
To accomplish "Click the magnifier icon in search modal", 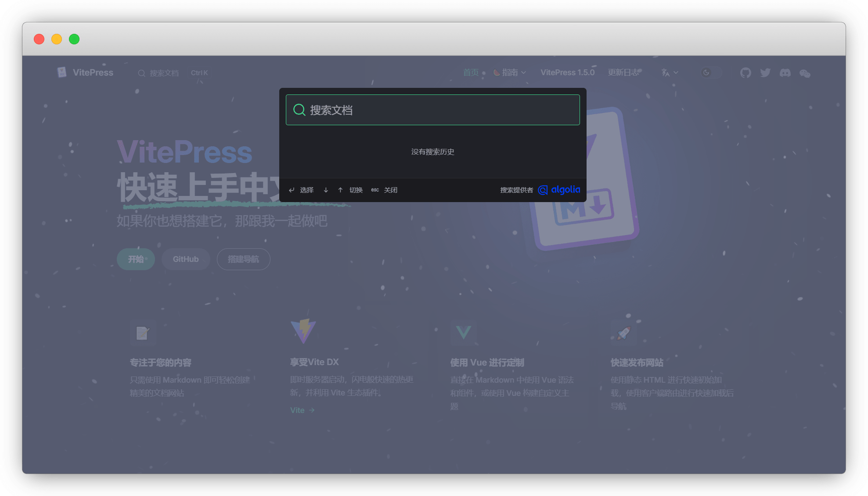I will pos(299,110).
